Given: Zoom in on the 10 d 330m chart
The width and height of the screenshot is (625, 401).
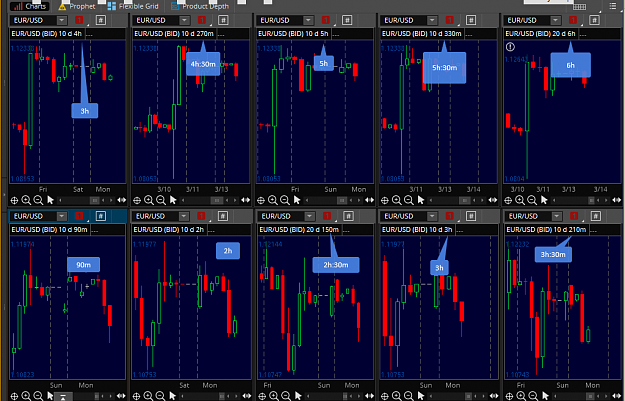Looking at the screenshot, I should coord(397,200).
